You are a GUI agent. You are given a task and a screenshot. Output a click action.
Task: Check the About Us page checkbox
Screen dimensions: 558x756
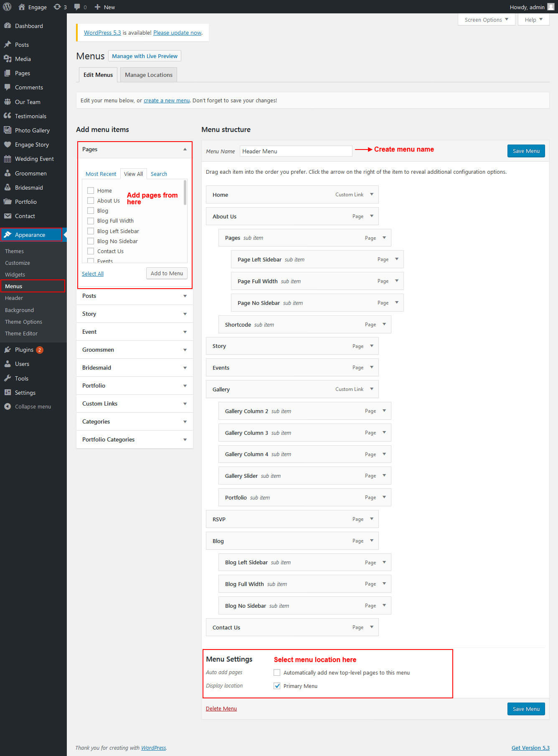click(91, 200)
